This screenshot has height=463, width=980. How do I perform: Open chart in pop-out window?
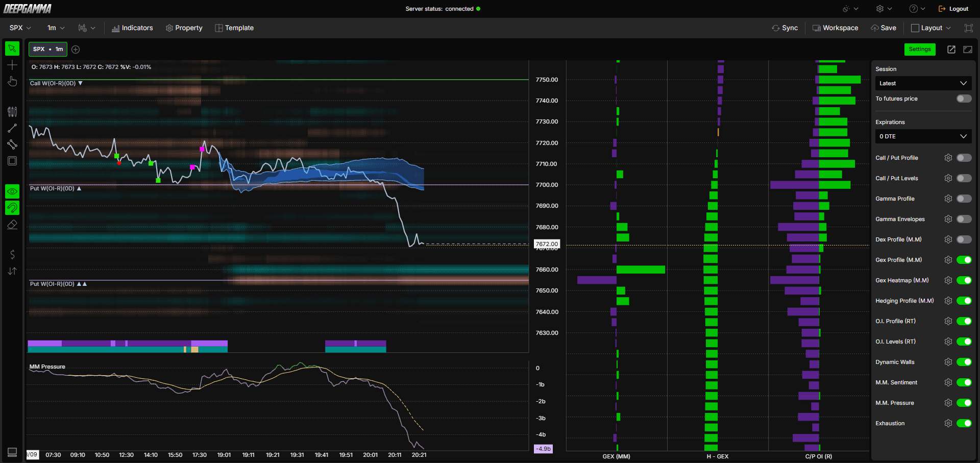(x=951, y=50)
